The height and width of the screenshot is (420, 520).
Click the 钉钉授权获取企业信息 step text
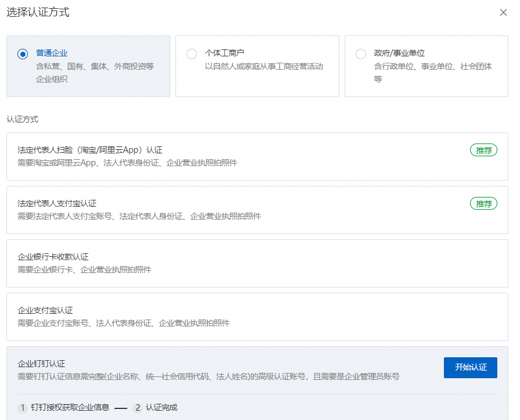pyautogui.click(x=70, y=407)
